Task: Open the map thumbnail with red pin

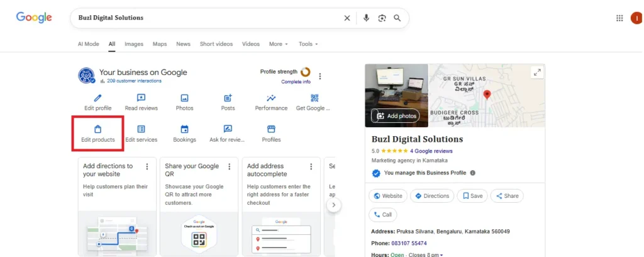Action: (487, 95)
